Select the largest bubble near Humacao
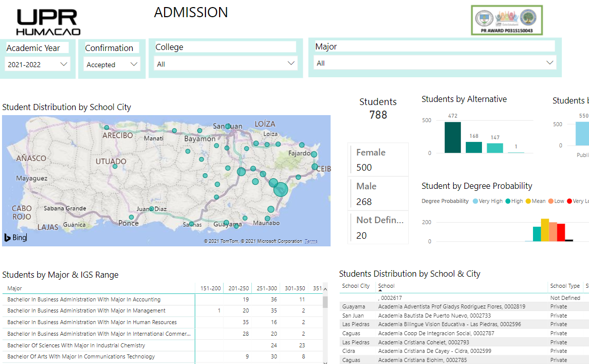Viewport: 589px width, 364px height. coord(281,189)
